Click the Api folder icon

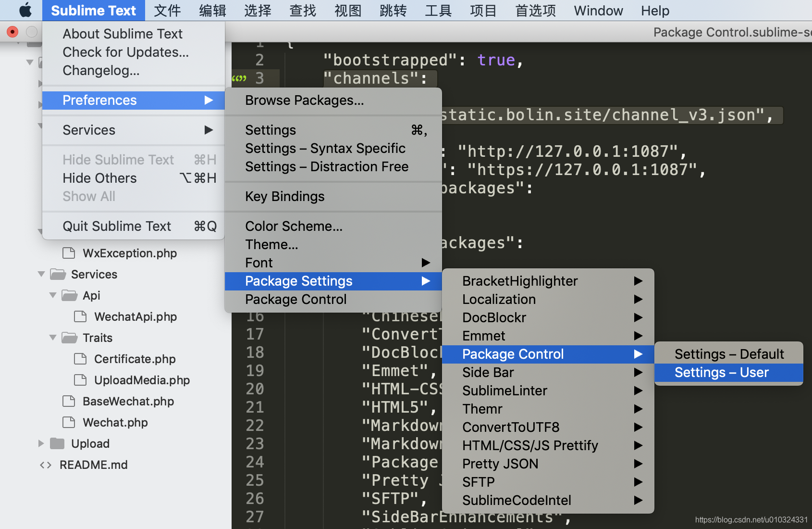coord(70,295)
